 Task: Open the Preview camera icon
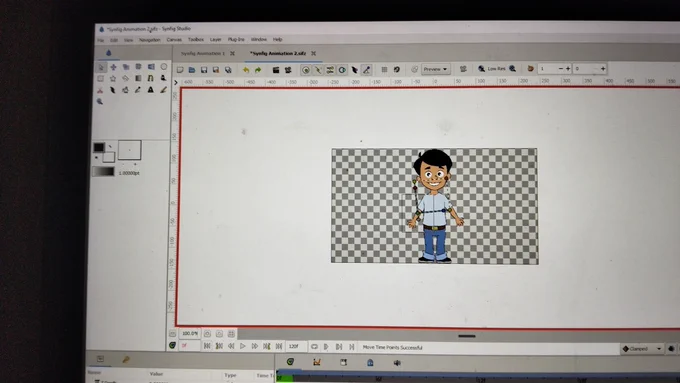[288, 70]
